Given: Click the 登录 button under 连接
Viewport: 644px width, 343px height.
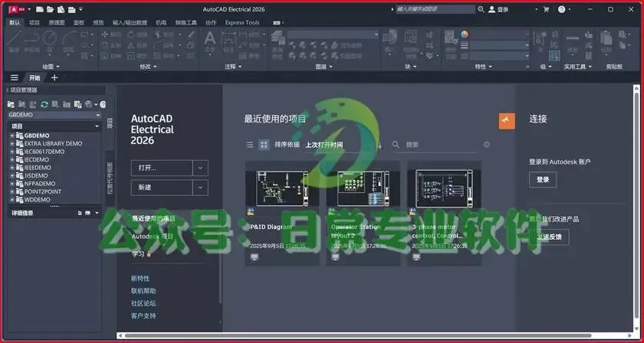Looking at the screenshot, I should click(543, 180).
